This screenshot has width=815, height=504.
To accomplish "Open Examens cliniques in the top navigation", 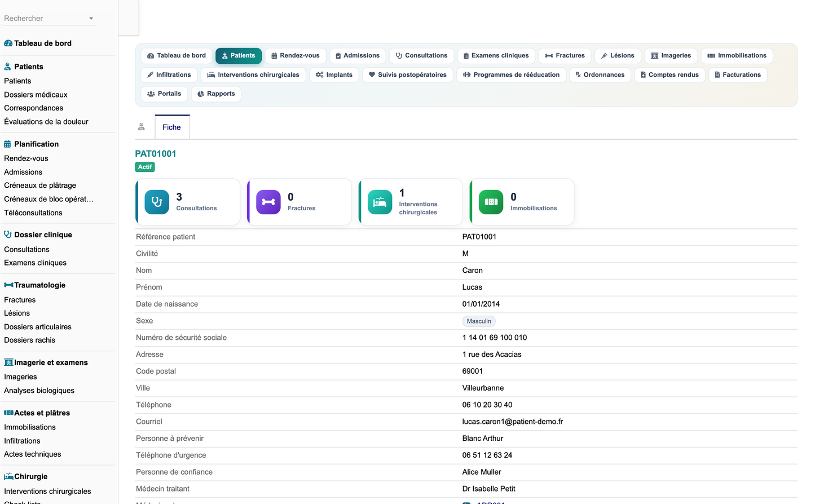I will (x=496, y=56).
